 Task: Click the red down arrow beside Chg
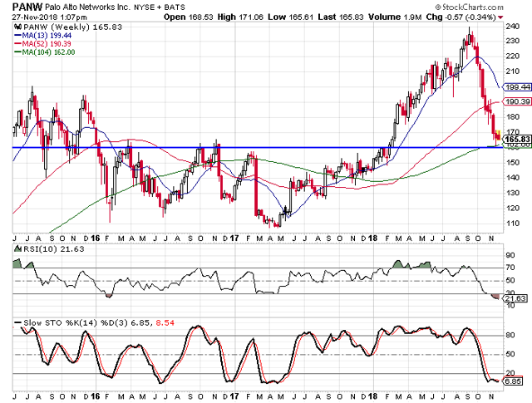[500, 17]
